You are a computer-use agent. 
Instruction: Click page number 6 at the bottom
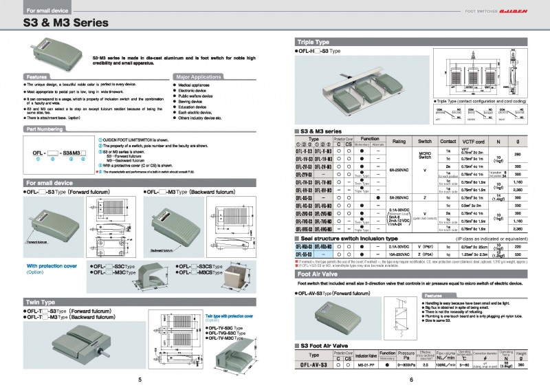click(411, 380)
